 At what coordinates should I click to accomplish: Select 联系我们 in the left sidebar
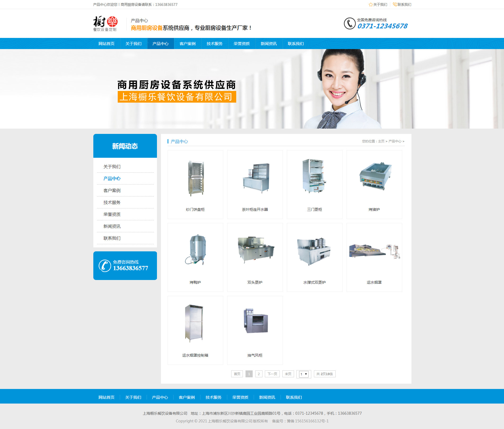tap(112, 238)
